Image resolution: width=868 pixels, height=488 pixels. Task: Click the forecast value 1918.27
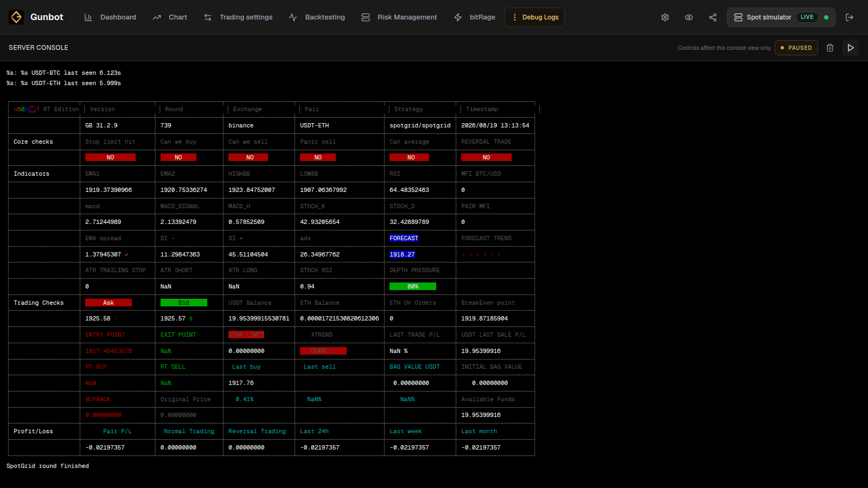402,254
